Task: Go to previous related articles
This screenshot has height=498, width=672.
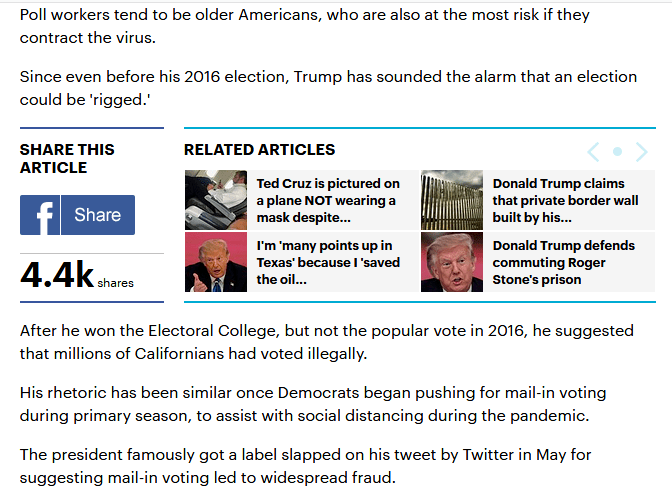Action: tap(593, 152)
